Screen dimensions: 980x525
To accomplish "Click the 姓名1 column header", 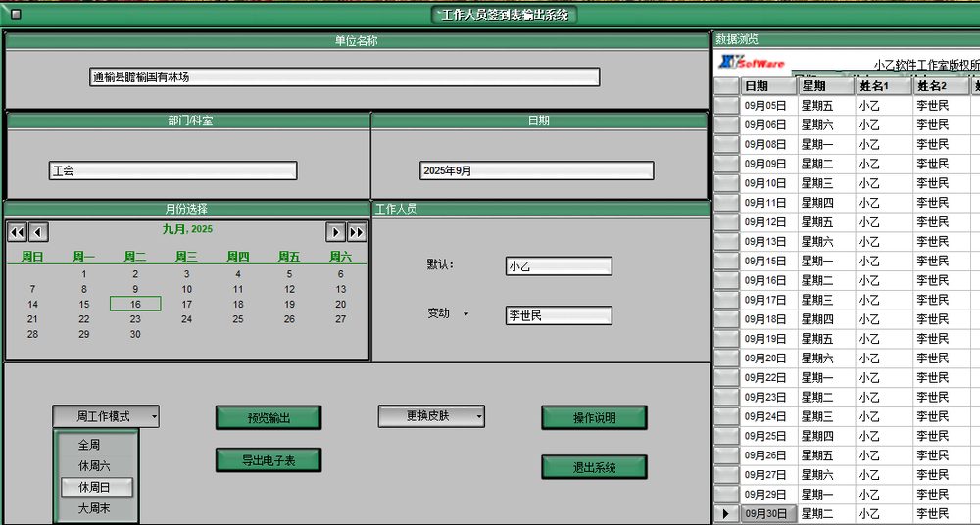I will [x=884, y=86].
